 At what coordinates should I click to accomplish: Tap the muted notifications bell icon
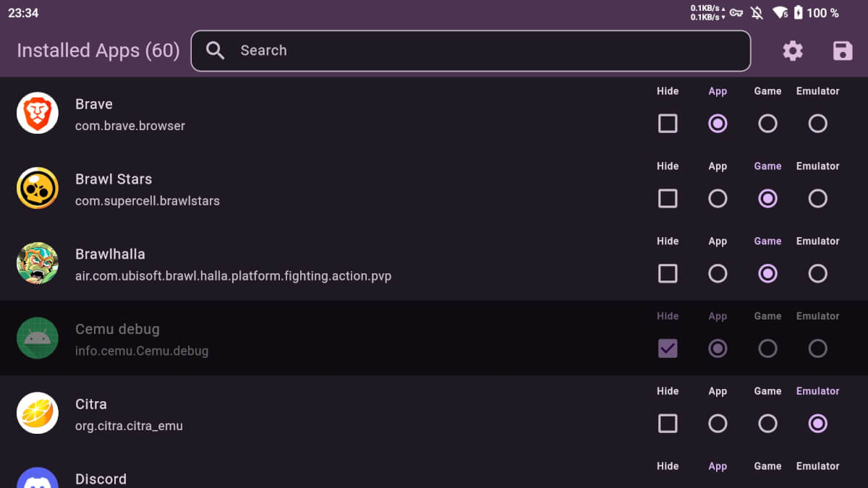pyautogui.click(x=757, y=13)
